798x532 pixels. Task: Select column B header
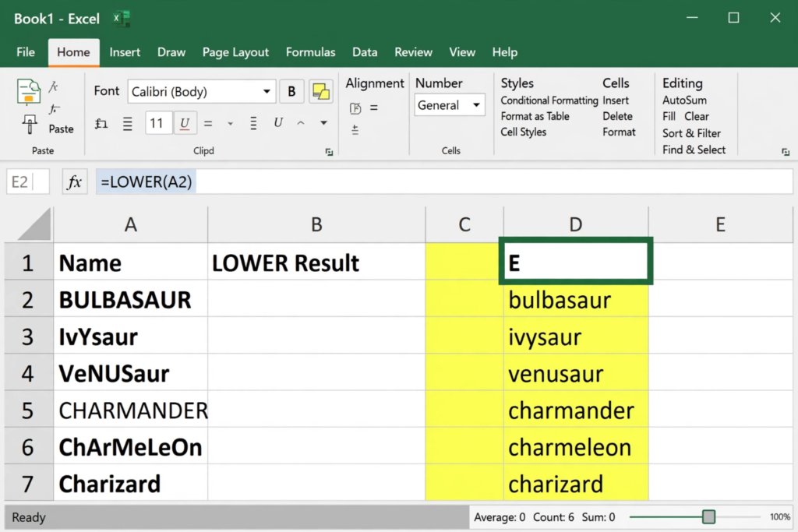point(316,224)
